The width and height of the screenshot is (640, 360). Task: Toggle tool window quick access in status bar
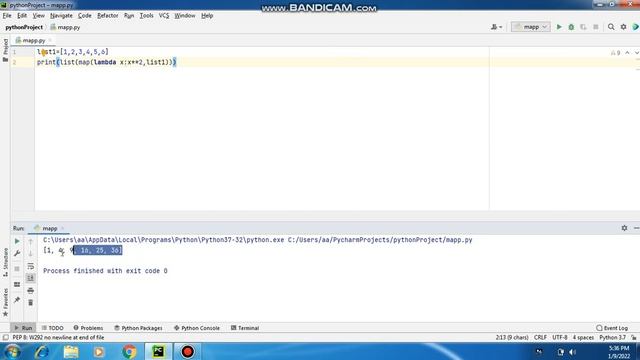(5, 338)
